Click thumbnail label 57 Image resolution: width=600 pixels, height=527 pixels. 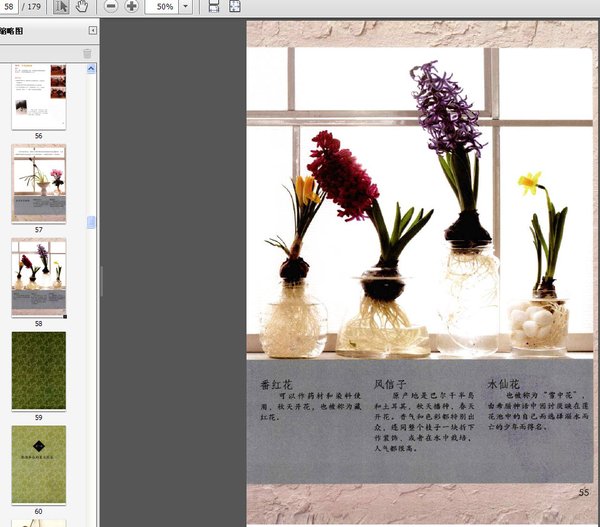[39, 230]
